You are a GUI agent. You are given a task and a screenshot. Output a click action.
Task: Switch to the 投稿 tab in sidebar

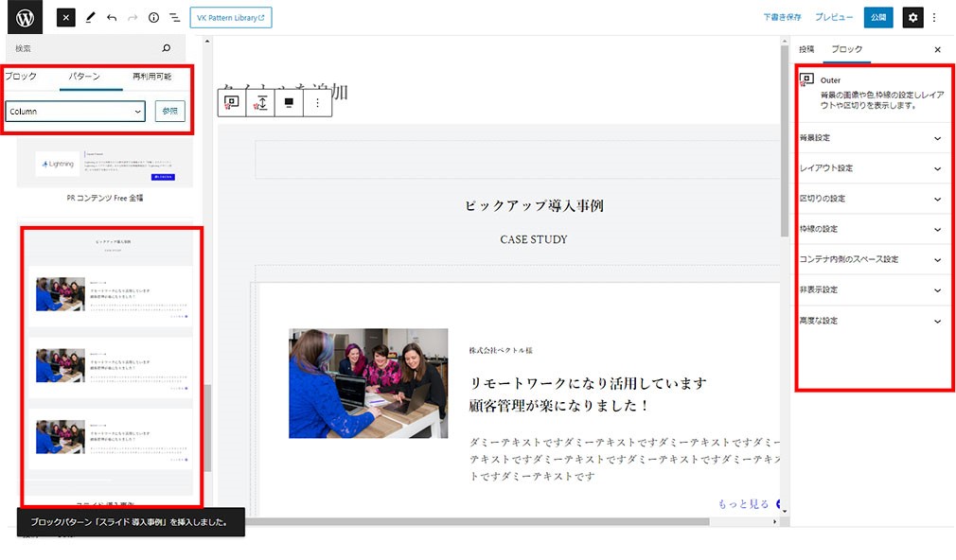pos(806,49)
